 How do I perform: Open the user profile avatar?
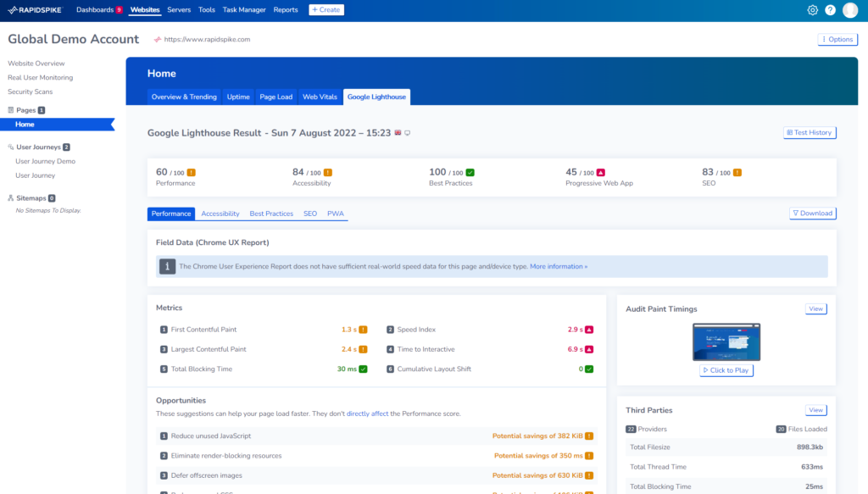coord(849,10)
